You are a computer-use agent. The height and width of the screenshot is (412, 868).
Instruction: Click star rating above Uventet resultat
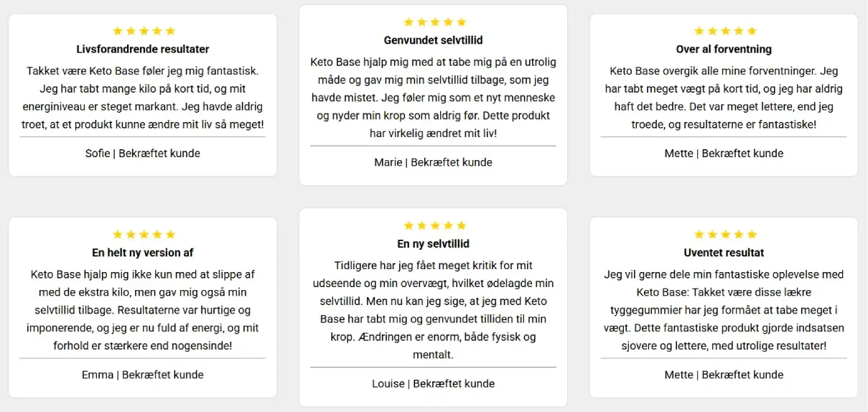(x=725, y=235)
